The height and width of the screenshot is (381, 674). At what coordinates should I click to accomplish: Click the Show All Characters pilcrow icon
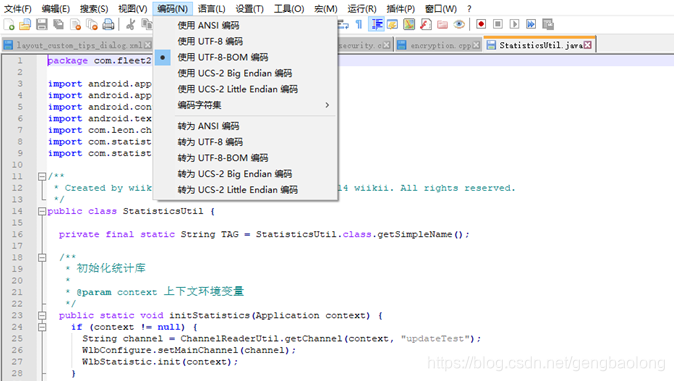pyautogui.click(x=359, y=25)
